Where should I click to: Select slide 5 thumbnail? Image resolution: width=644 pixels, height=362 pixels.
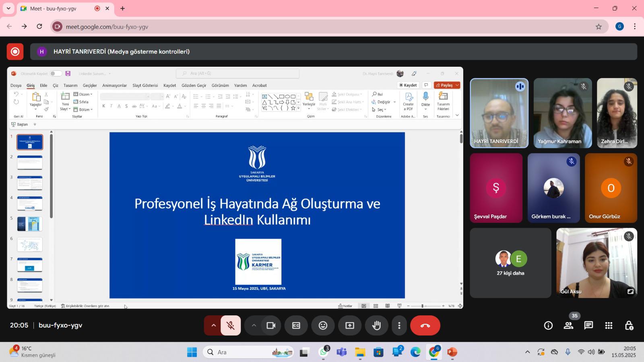click(30, 224)
